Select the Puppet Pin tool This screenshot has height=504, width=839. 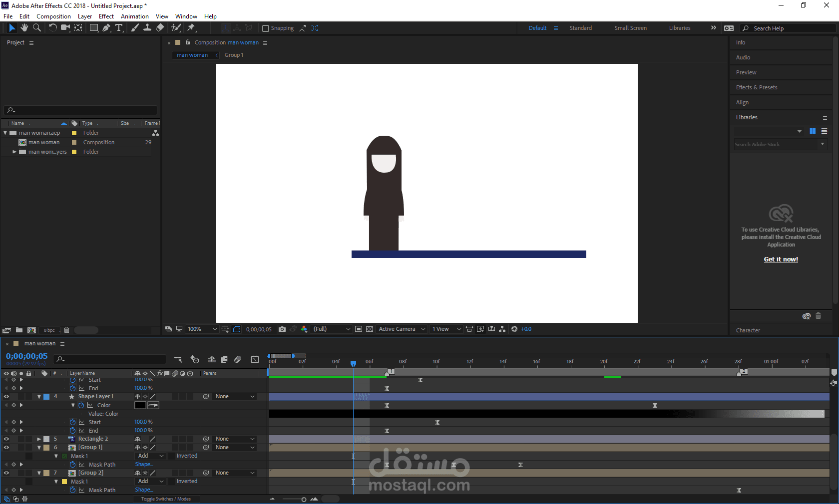coord(191,28)
